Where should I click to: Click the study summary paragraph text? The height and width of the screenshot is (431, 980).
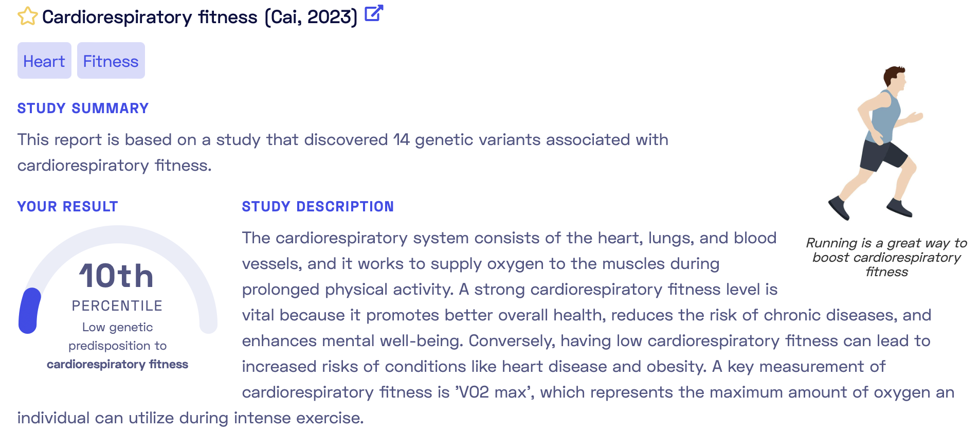(342, 152)
